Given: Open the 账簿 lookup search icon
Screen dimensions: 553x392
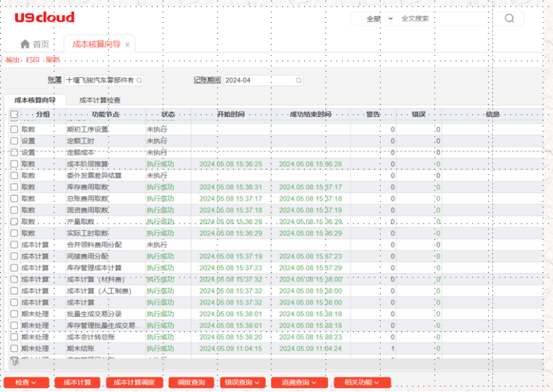Looking at the screenshot, I should click(x=139, y=80).
